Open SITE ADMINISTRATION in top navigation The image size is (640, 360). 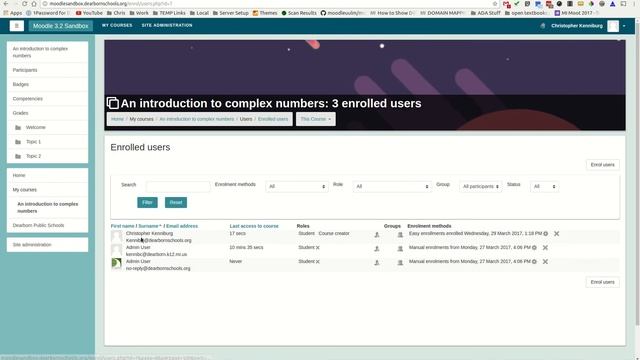coord(167,25)
